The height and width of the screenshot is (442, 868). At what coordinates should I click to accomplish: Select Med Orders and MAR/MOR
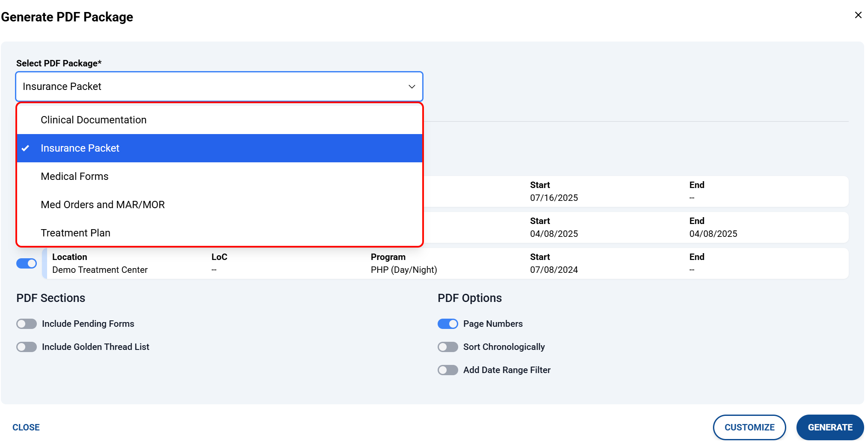(x=103, y=205)
